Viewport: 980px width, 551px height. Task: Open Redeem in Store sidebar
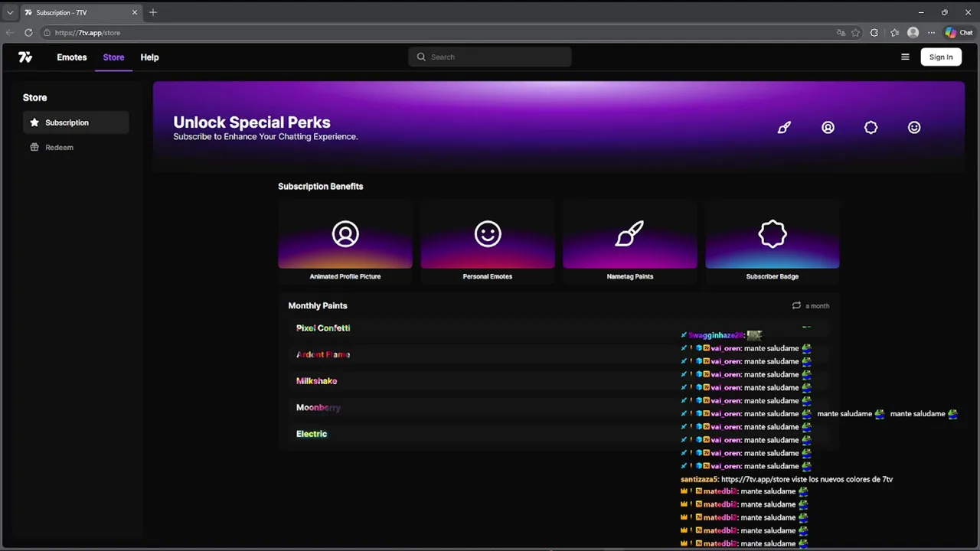pyautogui.click(x=76, y=147)
